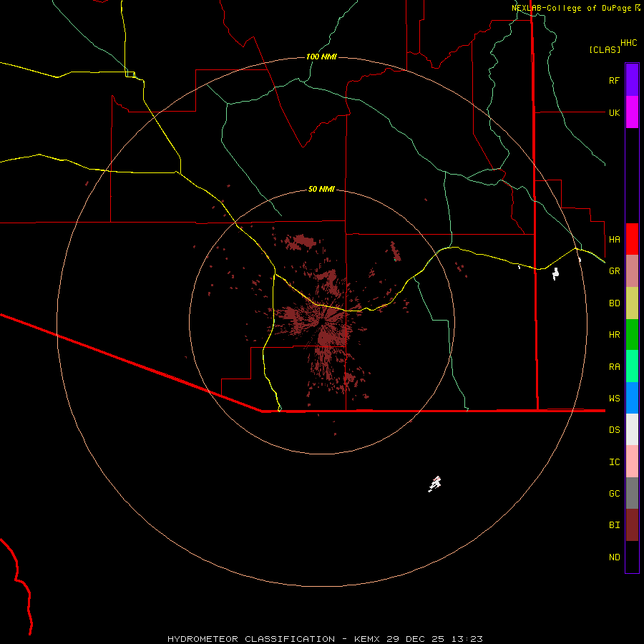The width and height of the screenshot is (644, 644).
Task: Click the RA legend label
Action: (614, 367)
